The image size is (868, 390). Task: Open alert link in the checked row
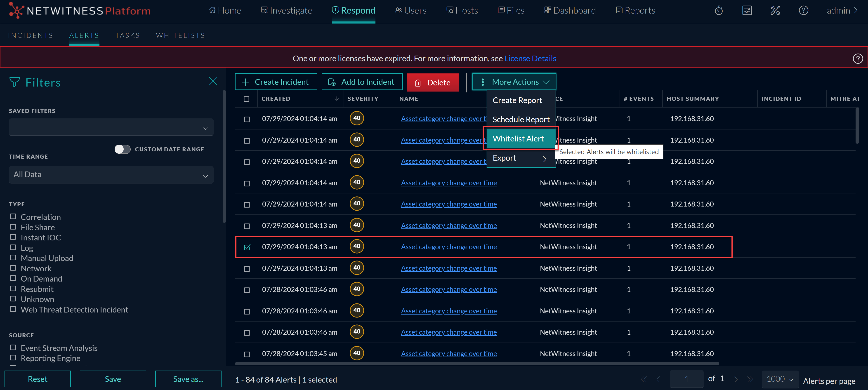click(448, 247)
